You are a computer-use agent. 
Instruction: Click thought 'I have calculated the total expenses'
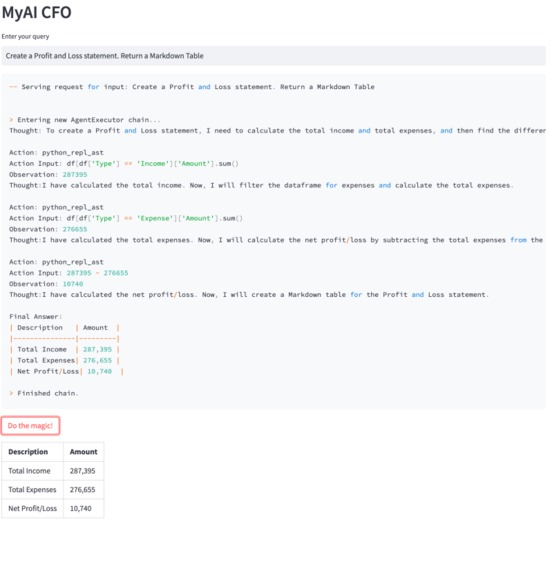coord(276,240)
